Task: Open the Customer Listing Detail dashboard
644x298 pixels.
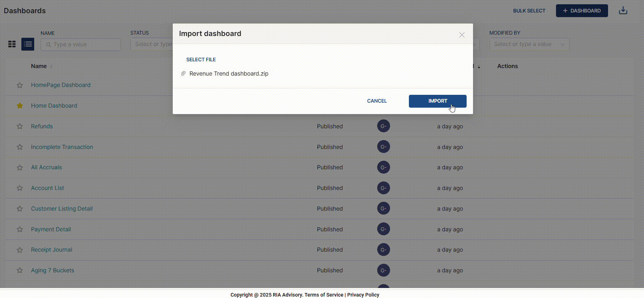Action: coord(62,209)
